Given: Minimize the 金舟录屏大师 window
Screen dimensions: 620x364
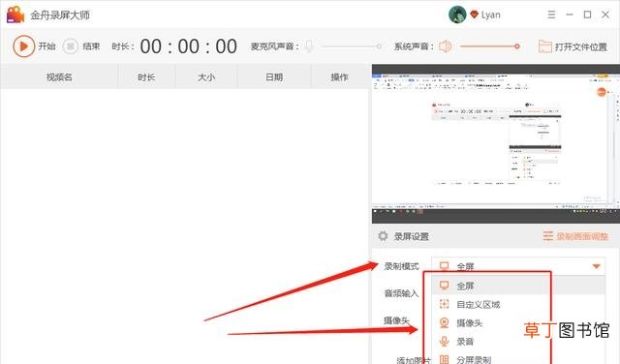Looking at the screenshot, I should [570, 15].
